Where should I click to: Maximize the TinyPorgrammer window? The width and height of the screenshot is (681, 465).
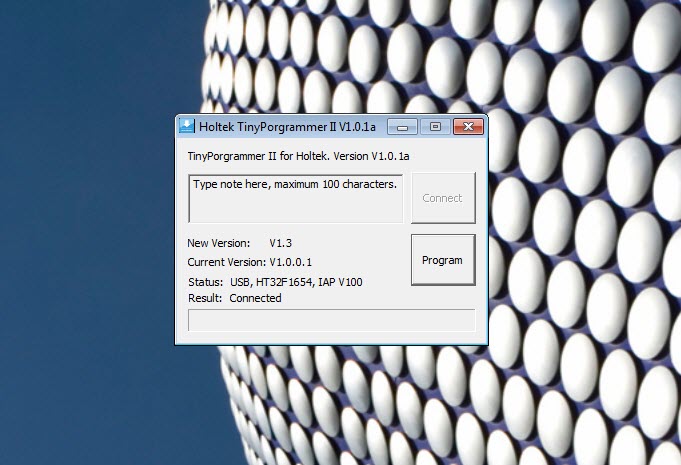click(x=435, y=127)
